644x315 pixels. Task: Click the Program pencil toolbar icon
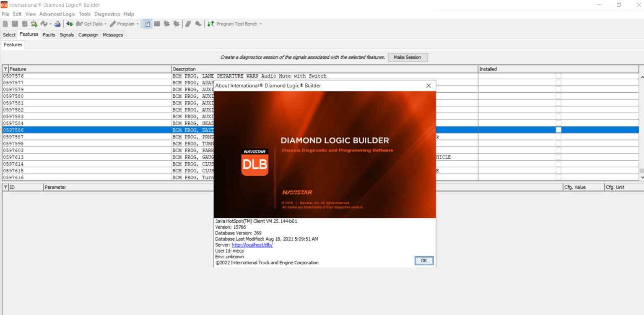pyautogui.click(x=112, y=24)
